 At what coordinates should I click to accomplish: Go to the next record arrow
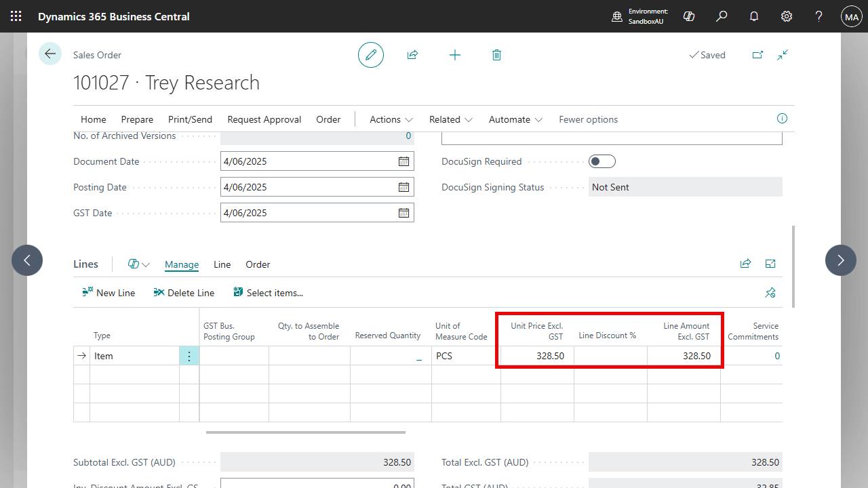pyautogui.click(x=841, y=260)
